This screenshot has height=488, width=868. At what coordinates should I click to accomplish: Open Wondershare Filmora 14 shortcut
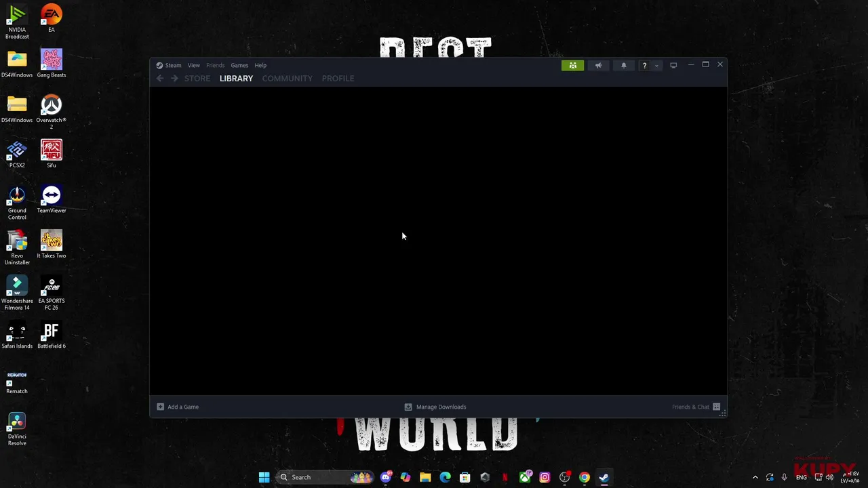tap(17, 293)
